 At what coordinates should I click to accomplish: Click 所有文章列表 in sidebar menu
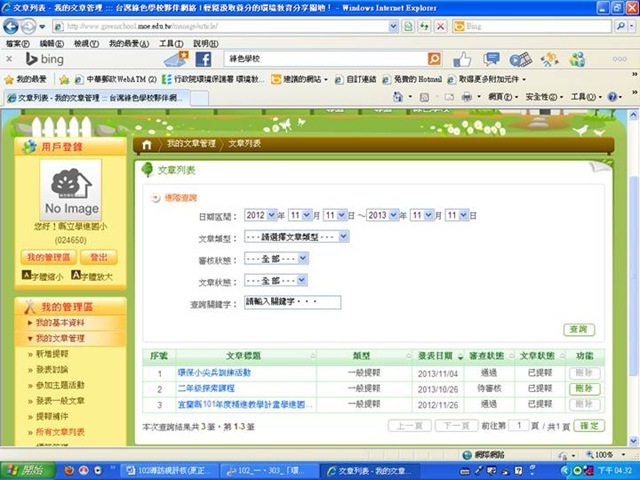click(60, 432)
